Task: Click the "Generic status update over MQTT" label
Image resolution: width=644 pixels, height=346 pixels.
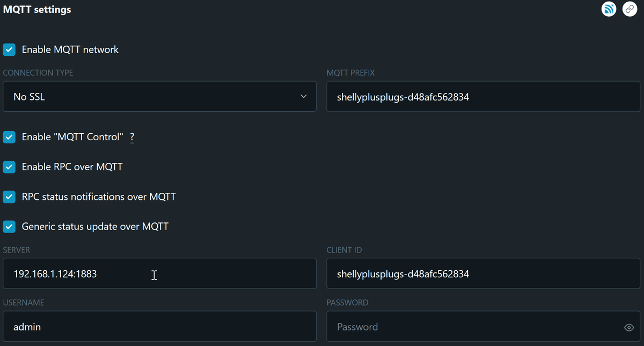Action: pos(95,227)
